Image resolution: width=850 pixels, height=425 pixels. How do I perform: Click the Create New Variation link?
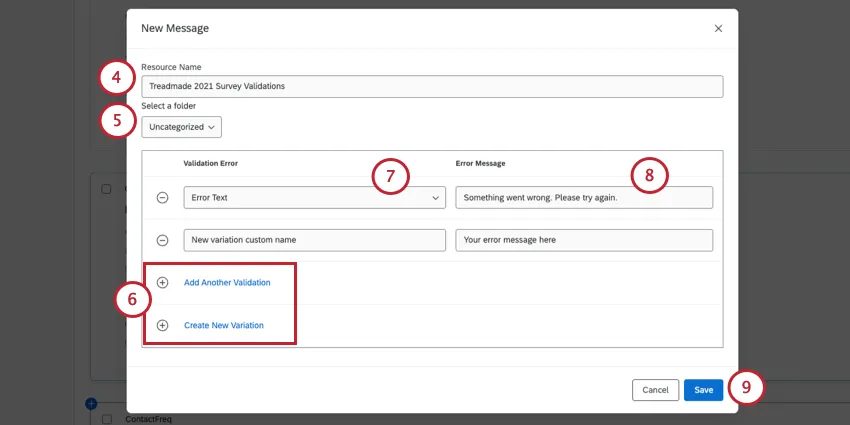(224, 325)
